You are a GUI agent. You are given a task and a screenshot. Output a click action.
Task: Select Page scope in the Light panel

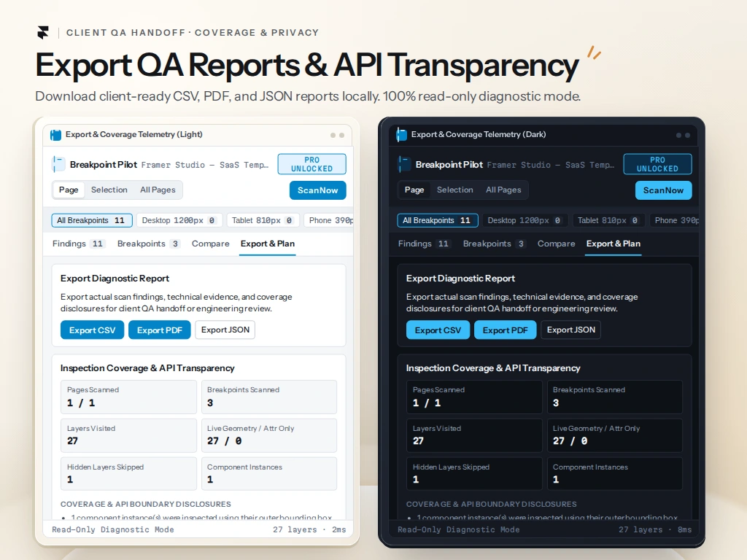pos(69,190)
